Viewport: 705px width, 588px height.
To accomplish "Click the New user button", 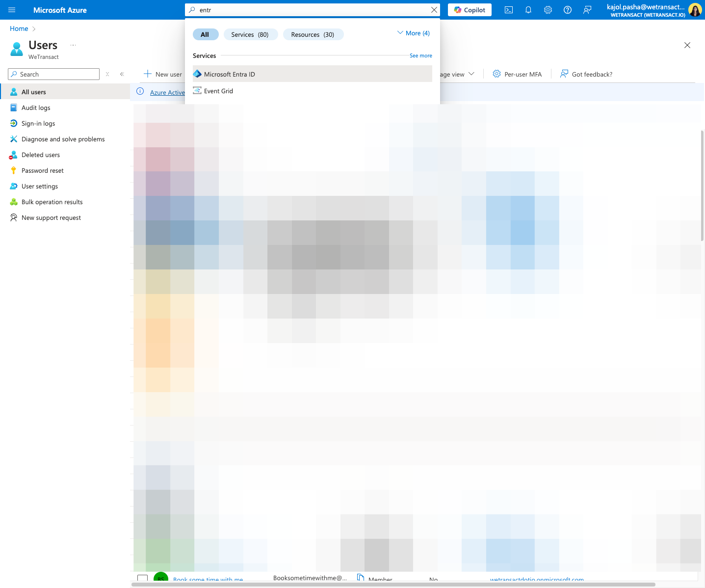I will click(163, 74).
